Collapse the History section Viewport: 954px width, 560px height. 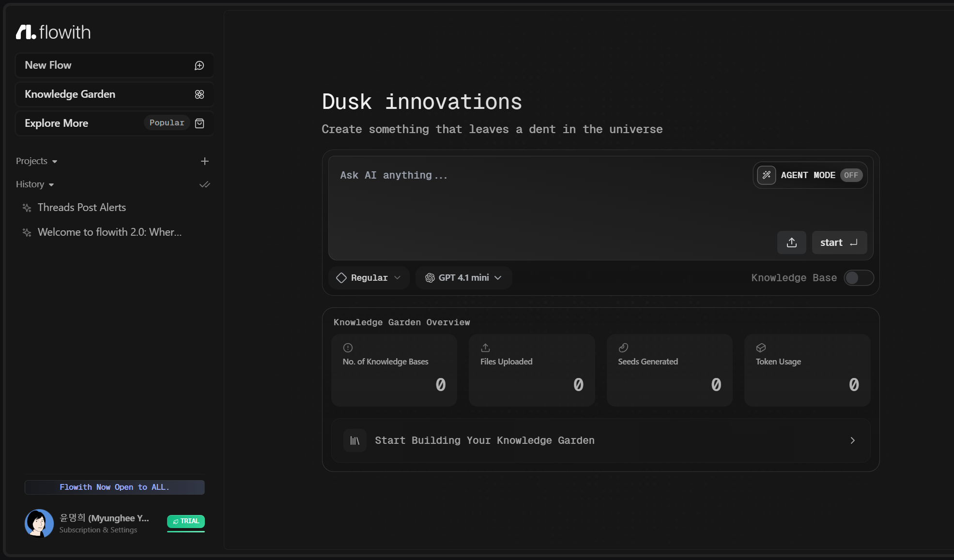tap(35, 184)
